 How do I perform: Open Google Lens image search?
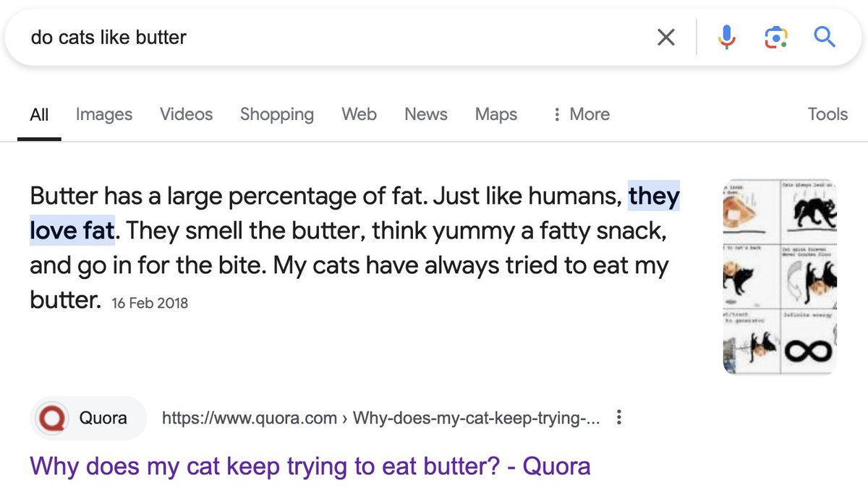[x=775, y=37]
